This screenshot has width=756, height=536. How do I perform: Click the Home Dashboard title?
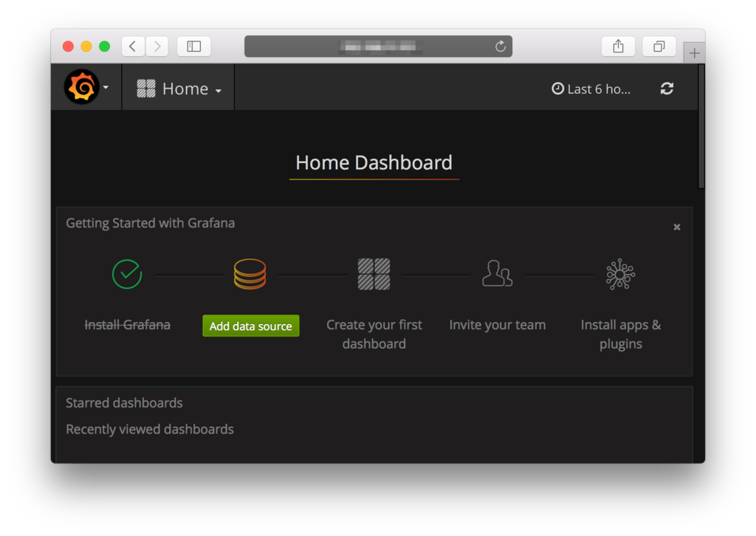374,163
